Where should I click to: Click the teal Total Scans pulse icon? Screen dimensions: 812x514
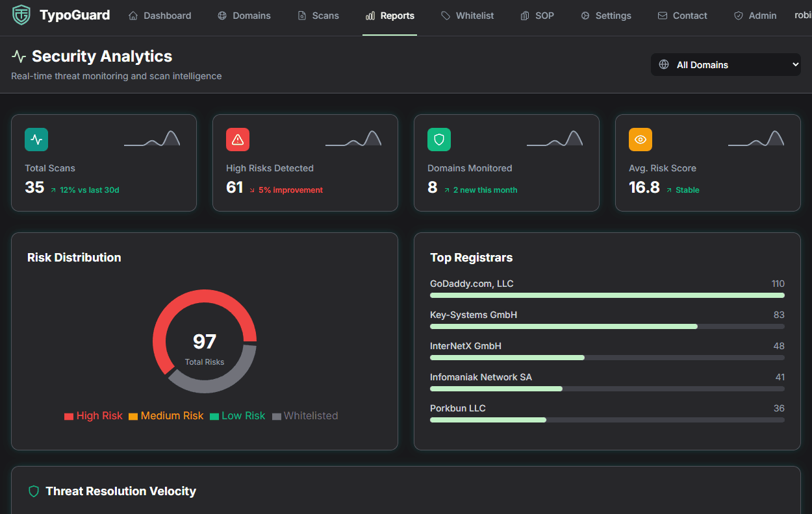36,140
